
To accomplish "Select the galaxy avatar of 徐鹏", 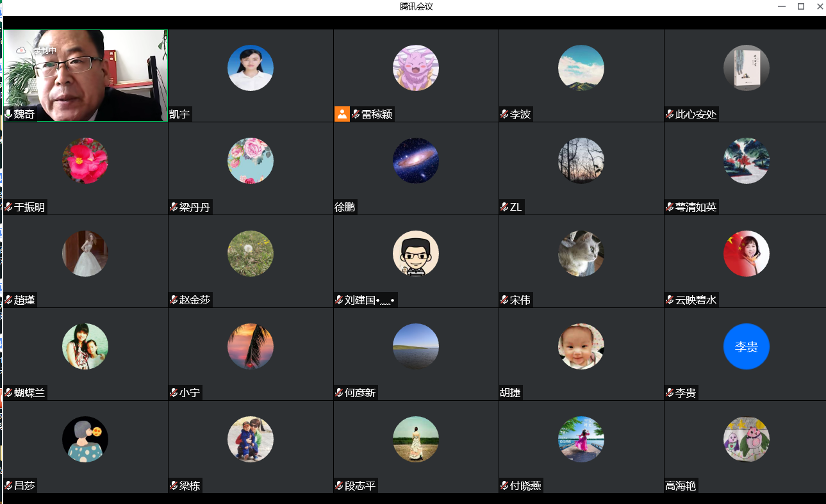I will (416, 161).
